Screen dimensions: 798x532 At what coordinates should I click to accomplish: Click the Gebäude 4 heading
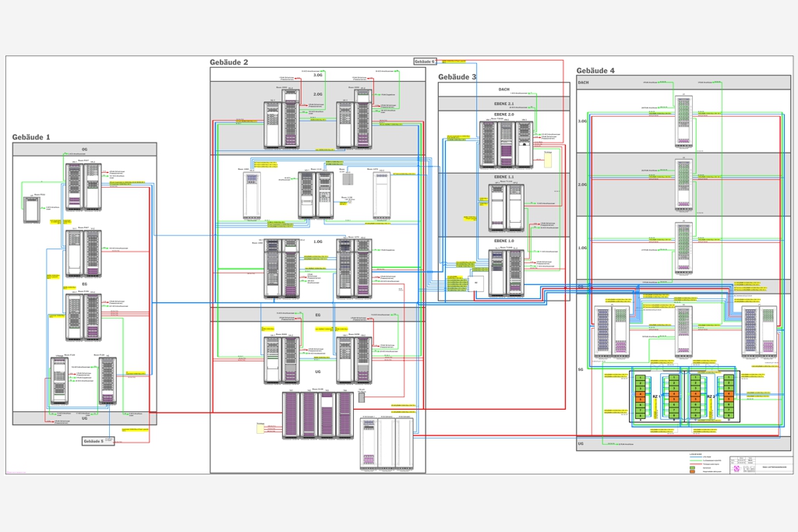[595, 71]
